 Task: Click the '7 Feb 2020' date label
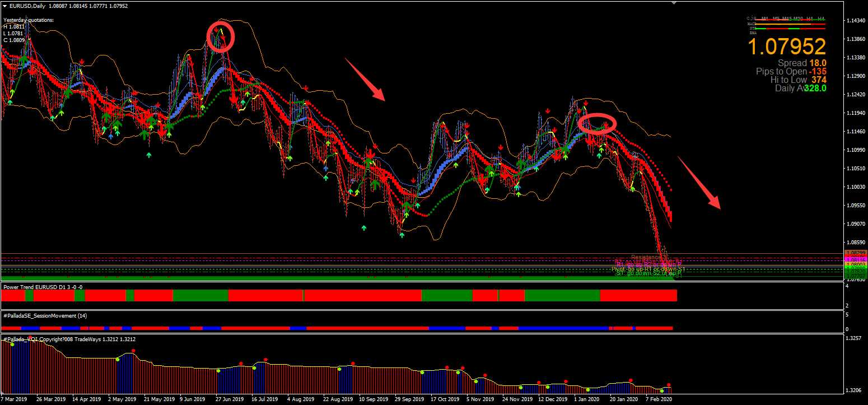[659, 399]
